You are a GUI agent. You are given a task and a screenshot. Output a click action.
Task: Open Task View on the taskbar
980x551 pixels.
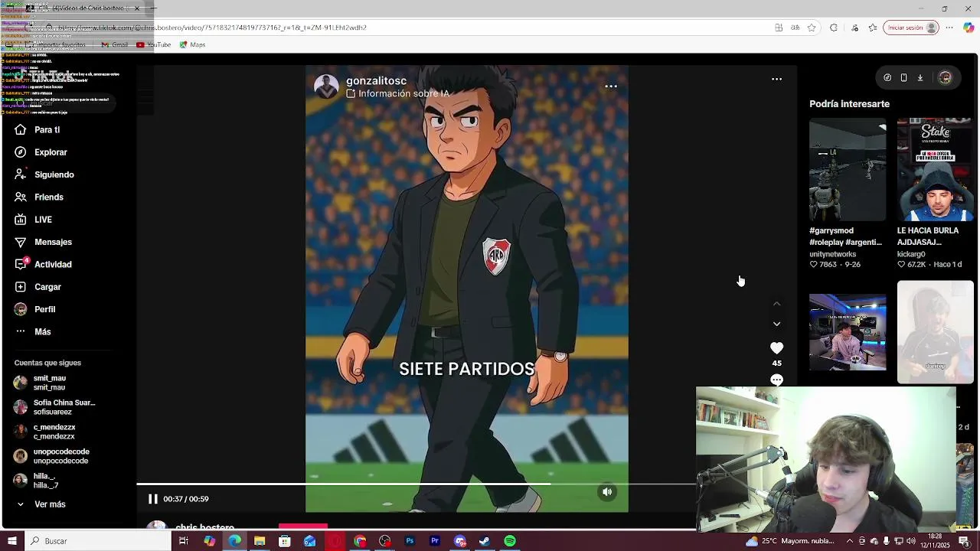tap(184, 541)
